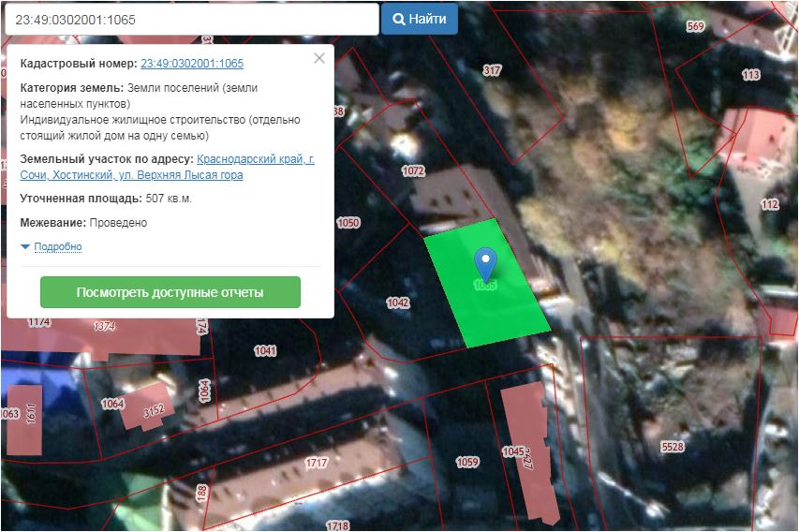
Task: Click the Найти search button
Action: [x=419, y=19]
